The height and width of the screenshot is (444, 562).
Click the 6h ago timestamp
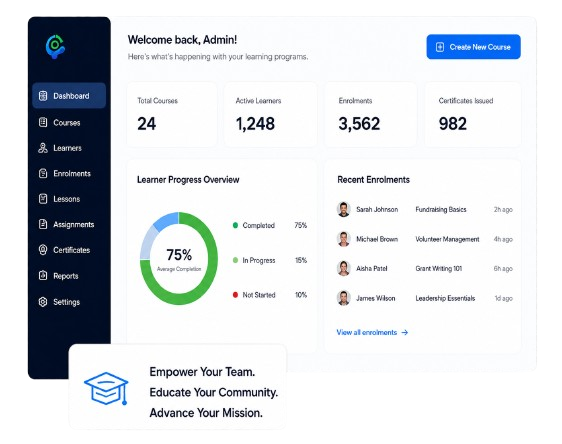tap(503, 268)
